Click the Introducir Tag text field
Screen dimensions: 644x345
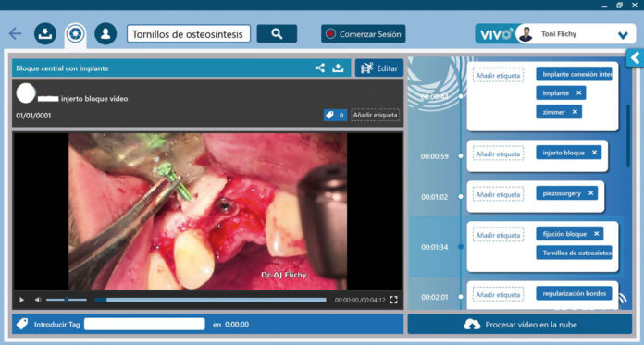click(x=144, y=324)
